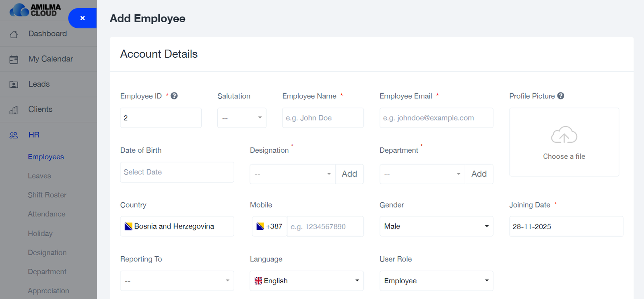Screen dimensions: 644x299
Task: Open the User Role dropdown
Action: coord(436,281)
